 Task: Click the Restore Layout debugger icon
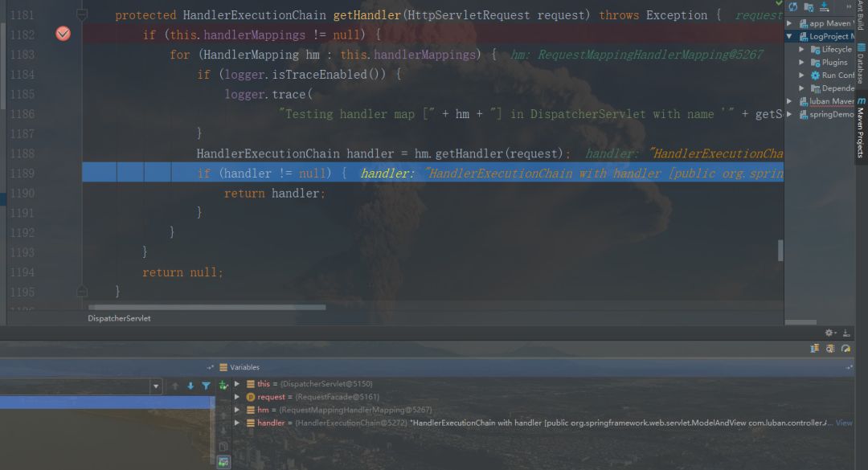coord(814,348)
